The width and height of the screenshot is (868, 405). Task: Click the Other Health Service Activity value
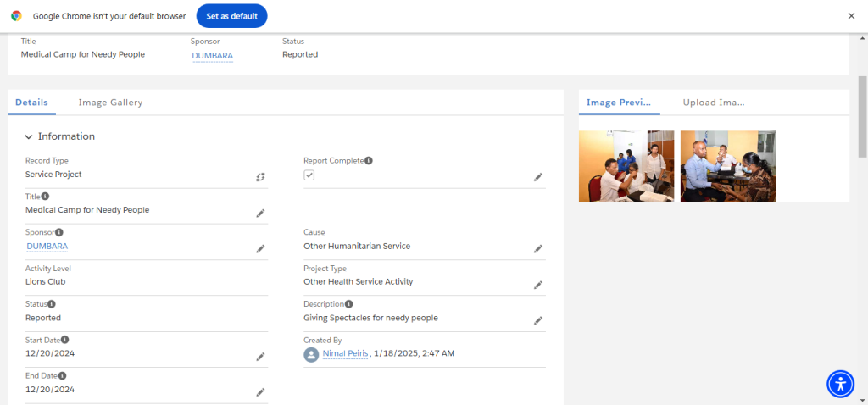click(x=359, y=281)
